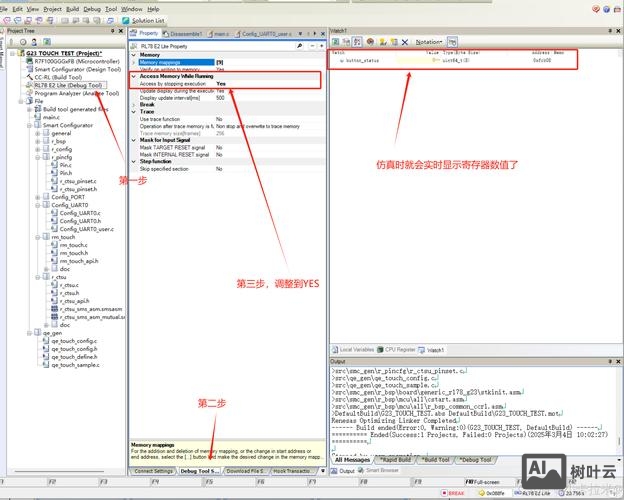Click the Solution List toolbar button
This screenshot has width=624, height=500.
147,19
